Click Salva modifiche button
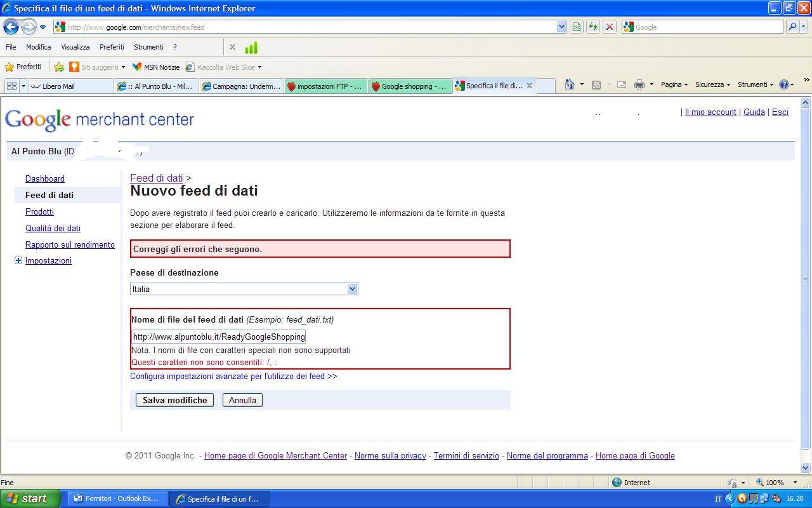This screenshot has width=812, height=508. 174,400
